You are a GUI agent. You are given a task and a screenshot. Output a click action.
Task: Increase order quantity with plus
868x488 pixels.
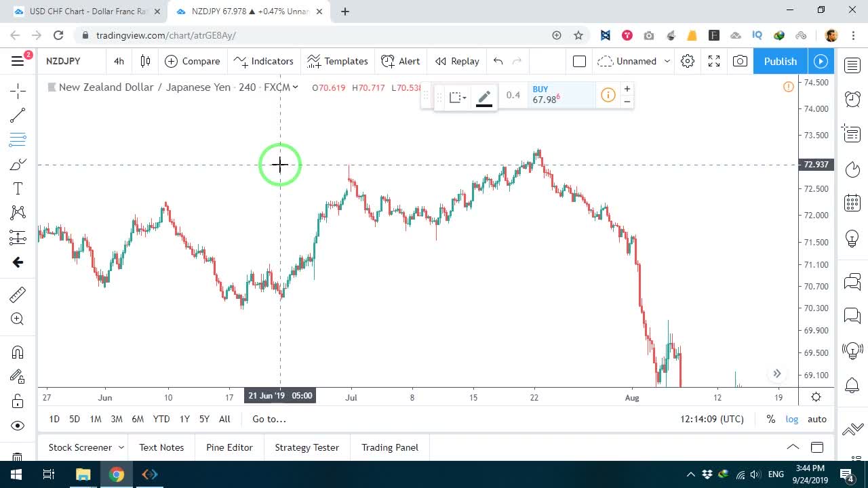click(627, 89)
